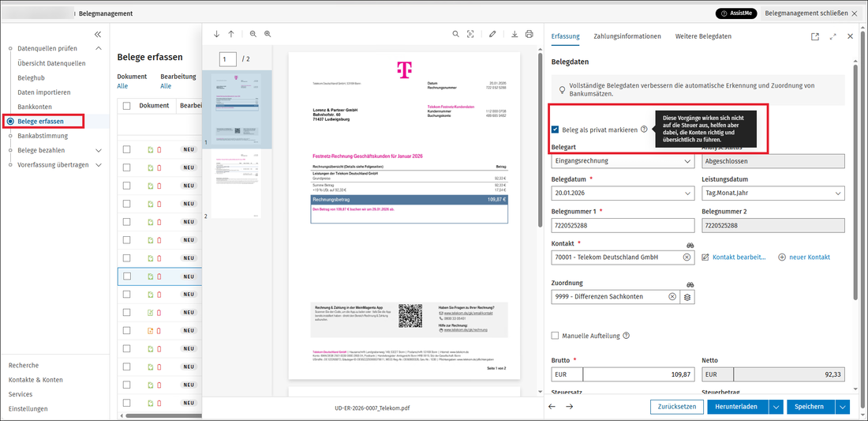Switch to Zahlungsinformationen tab

coord(627,36)
